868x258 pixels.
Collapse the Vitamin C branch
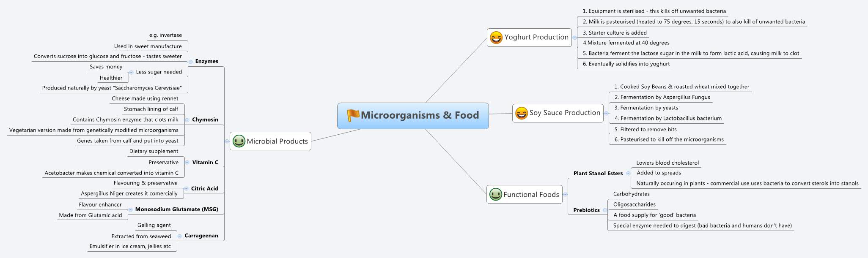pyautogui.click(x=187, y=163)
